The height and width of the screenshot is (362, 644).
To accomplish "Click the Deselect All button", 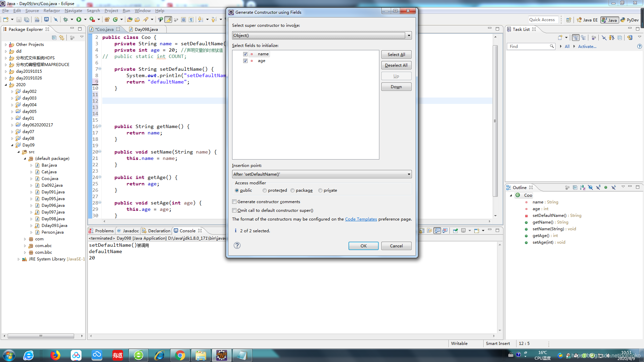I will tap(396, 65).
